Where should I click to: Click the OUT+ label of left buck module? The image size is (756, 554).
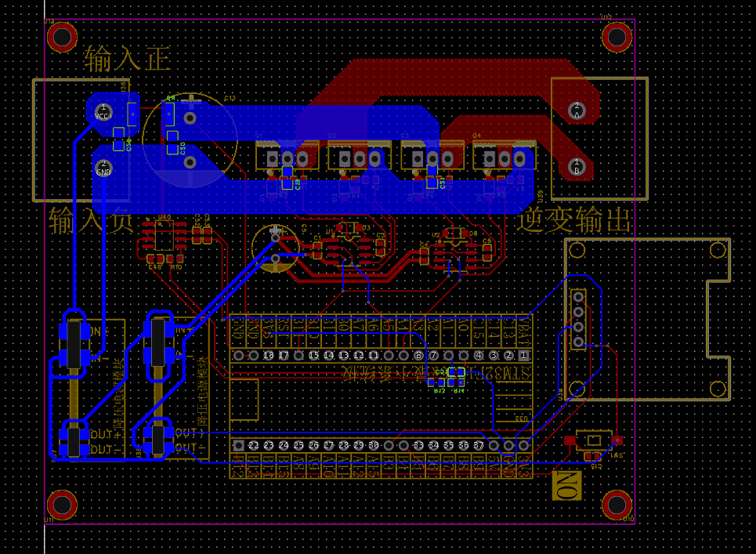pyautogui.click(x=107, y=434)
